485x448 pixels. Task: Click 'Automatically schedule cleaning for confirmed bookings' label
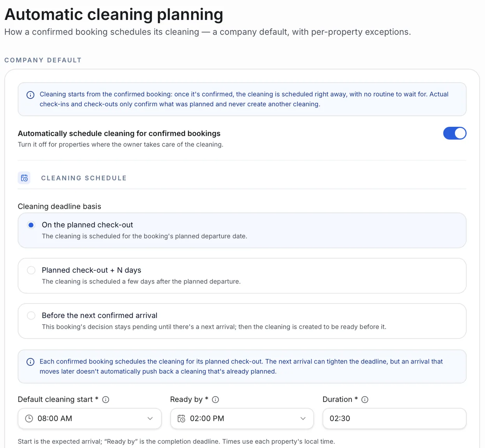coord(119,134)
